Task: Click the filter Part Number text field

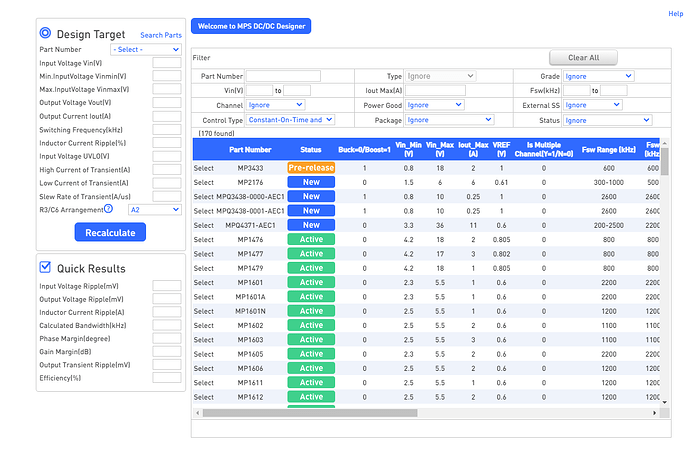Action: point(283,76)
